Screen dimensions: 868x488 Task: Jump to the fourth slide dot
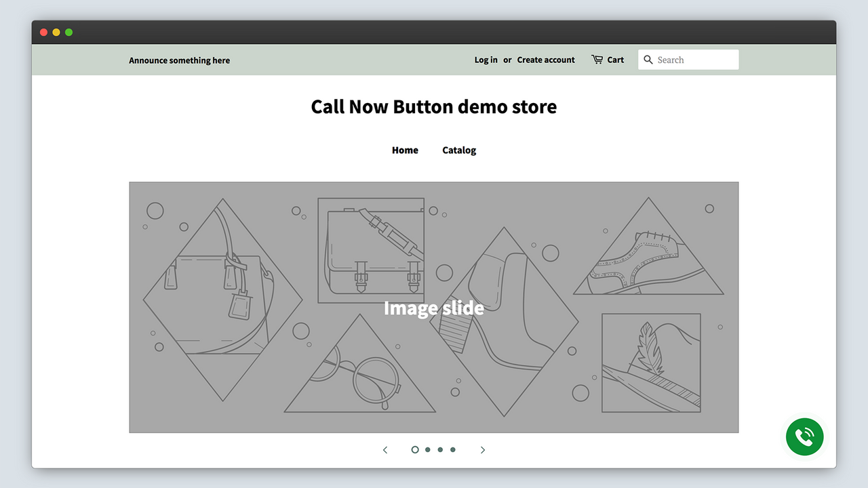coord(453,450)
